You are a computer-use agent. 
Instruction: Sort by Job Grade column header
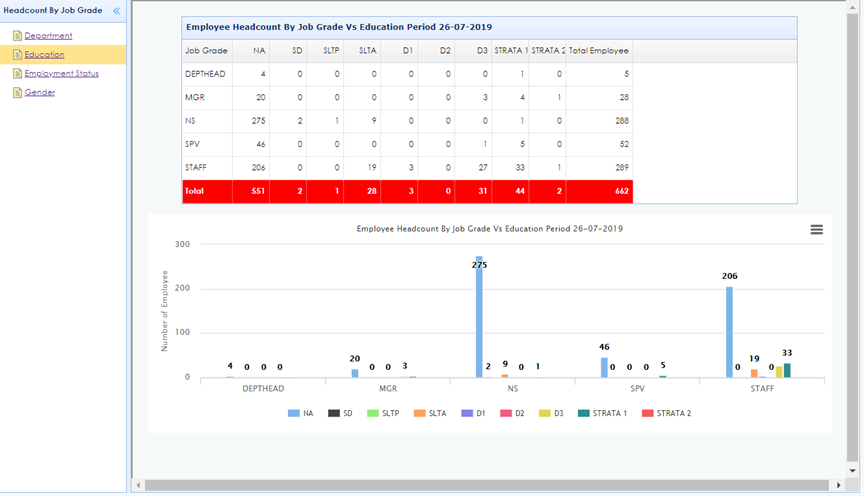(x=206, y=50)
